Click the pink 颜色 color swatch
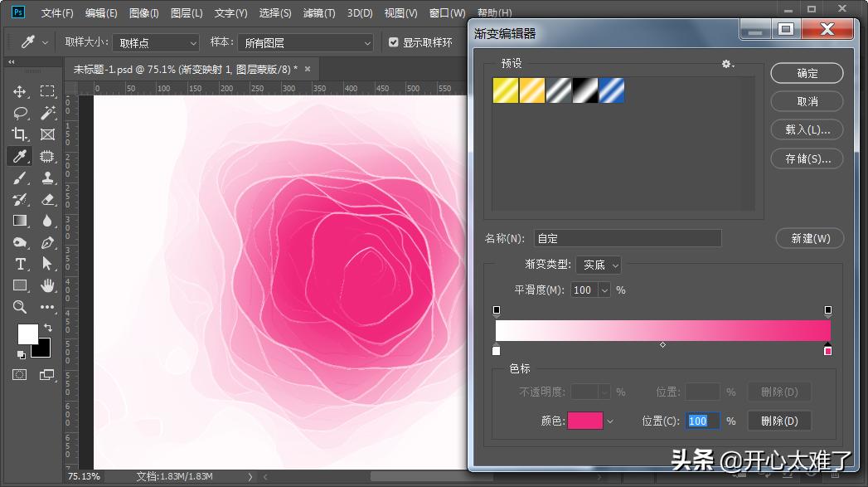Image resolution: width=868 pixels, height=487 pixels. tap(586, 421)
